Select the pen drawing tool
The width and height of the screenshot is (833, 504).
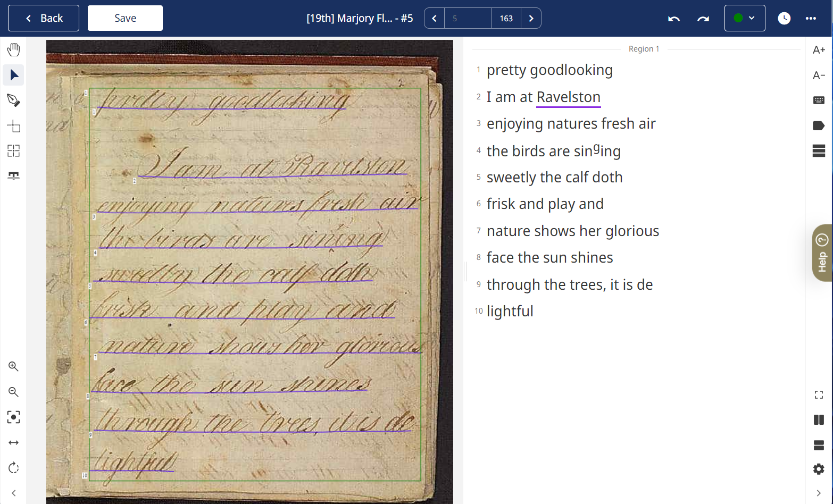click(x=13, y=100)
